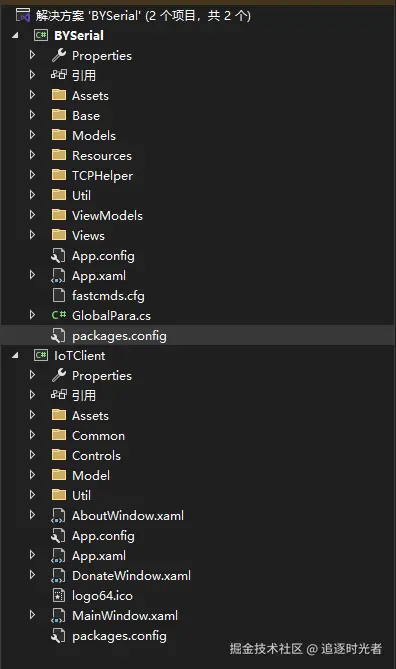
Task: Select AboutWindow.xaml in IoTClient
Action: point(128,515)
